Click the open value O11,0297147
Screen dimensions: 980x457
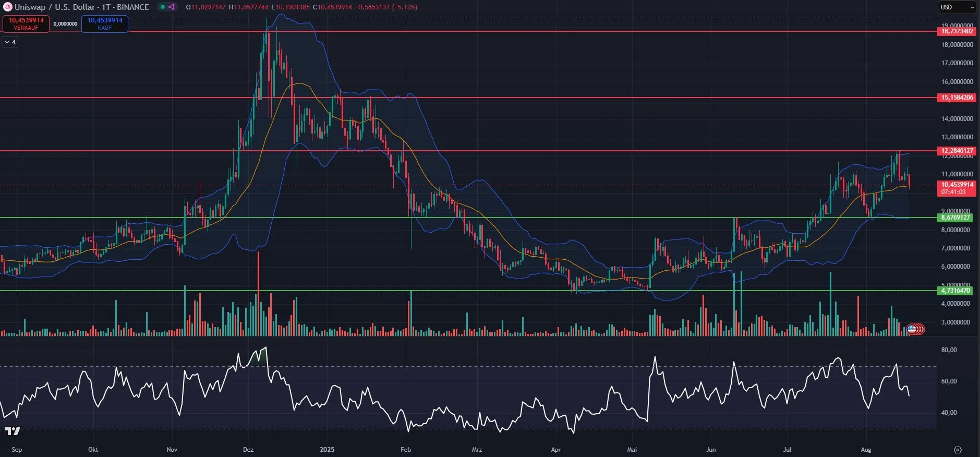tap(206, 7)
